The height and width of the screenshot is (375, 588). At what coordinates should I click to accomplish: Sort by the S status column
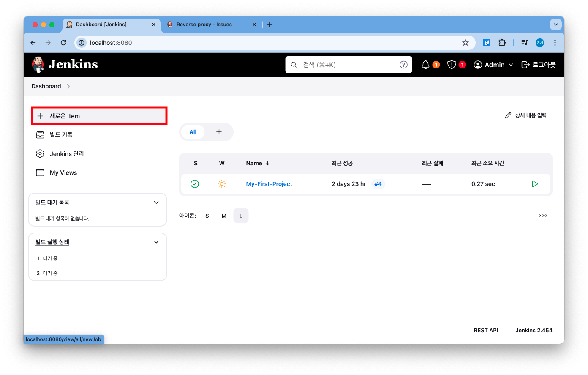[x=196, y=163]
